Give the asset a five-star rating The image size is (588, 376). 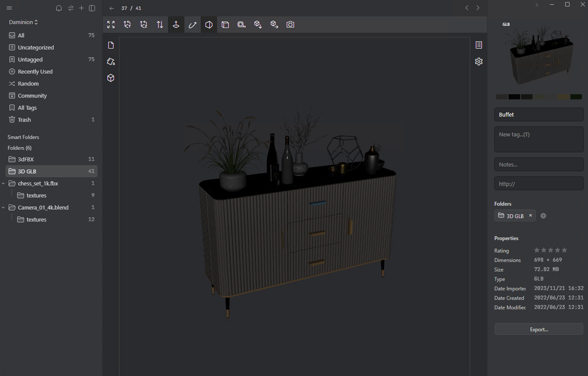pos(564,250)
